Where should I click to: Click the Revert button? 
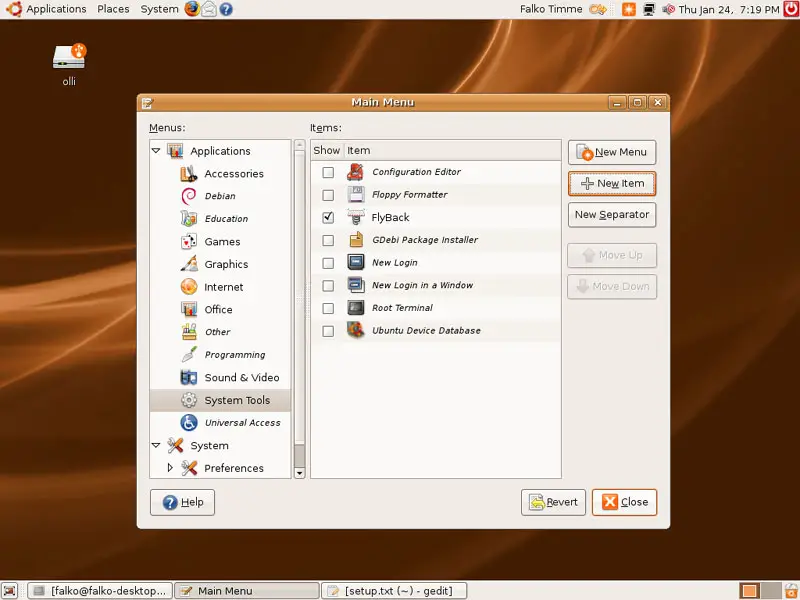coord(553,503)
